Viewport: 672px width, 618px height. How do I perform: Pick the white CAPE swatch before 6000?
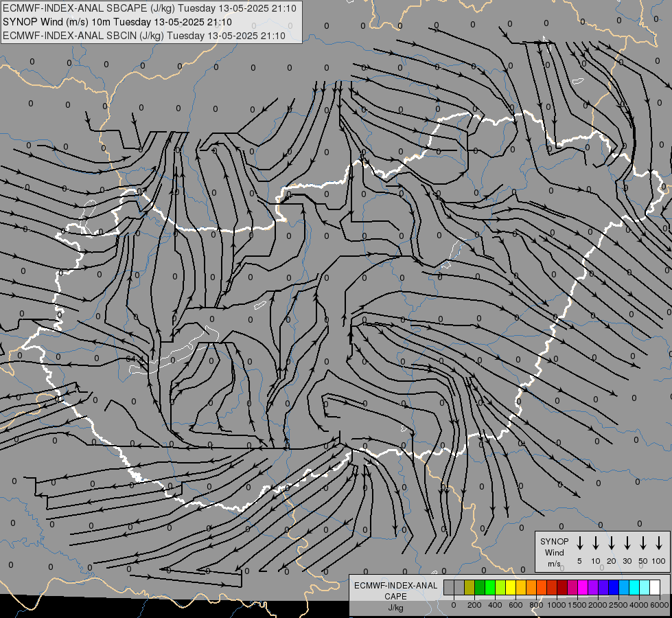(x=654, y=587)
